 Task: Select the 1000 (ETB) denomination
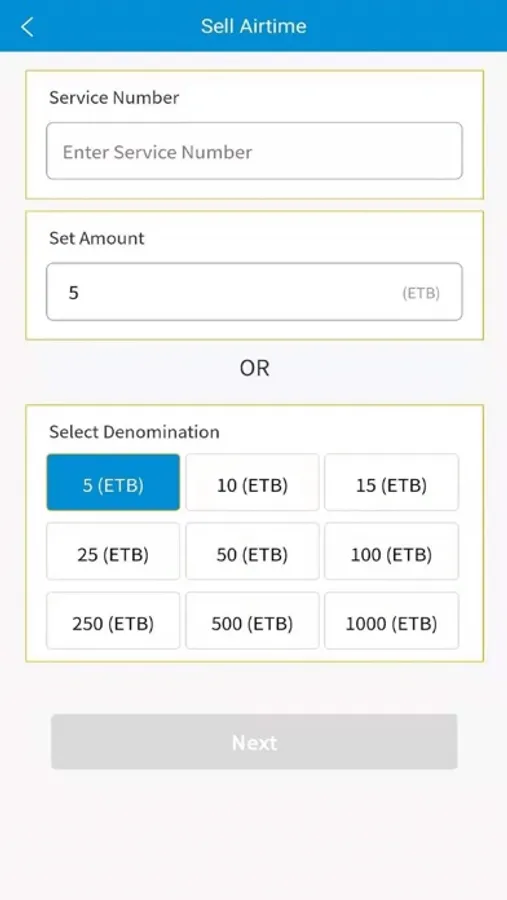pyautogui.click(x=392, y=620)
